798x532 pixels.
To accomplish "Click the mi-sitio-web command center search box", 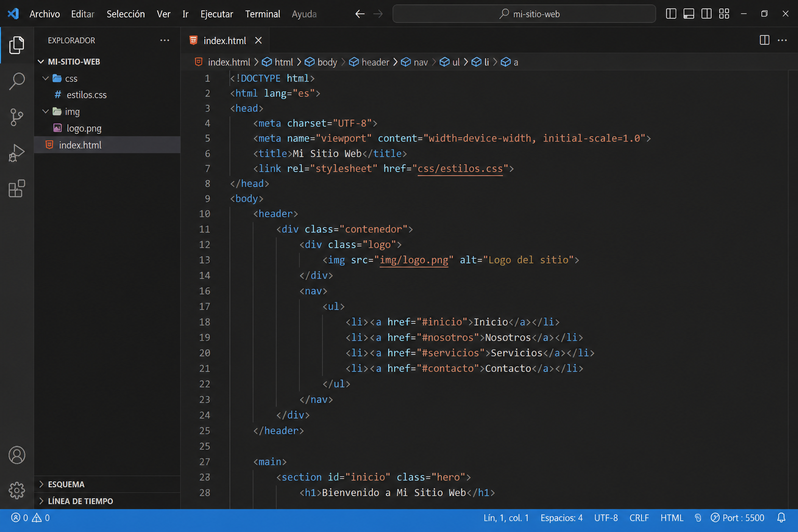I will click(524, 14).
